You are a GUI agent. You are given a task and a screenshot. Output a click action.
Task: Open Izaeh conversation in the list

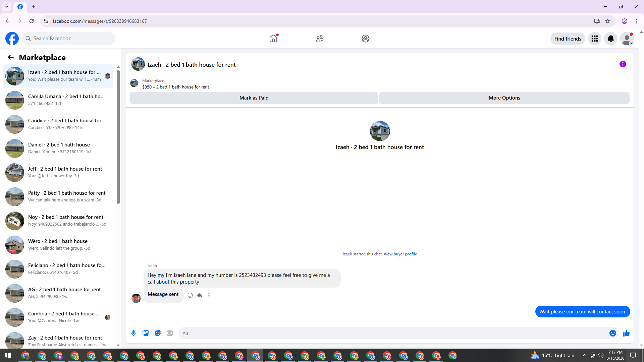(58, 76)
